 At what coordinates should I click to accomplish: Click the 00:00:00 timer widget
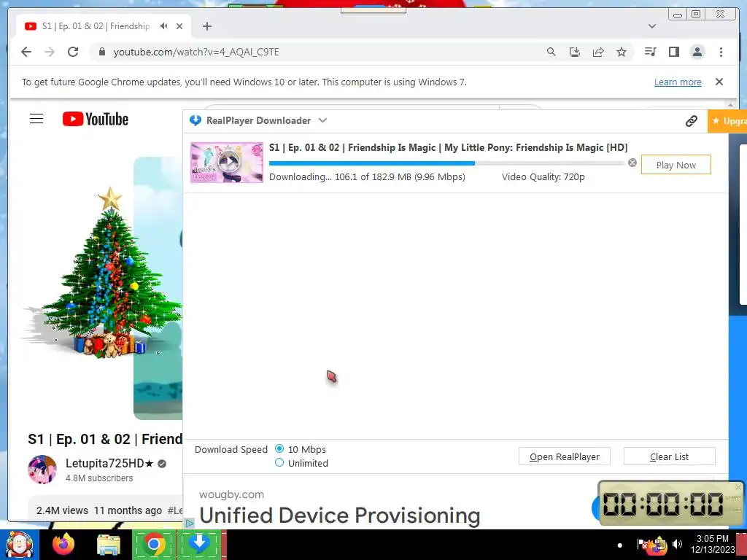point(671,503)
